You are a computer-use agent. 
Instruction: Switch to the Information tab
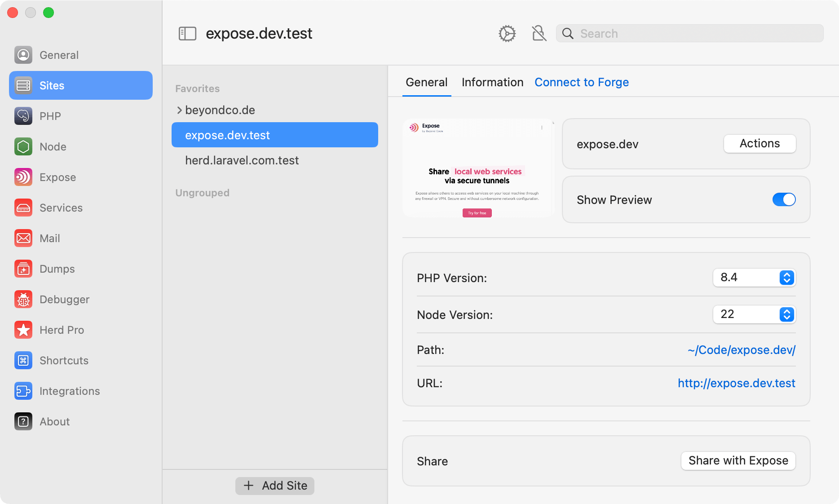[492, 82]
